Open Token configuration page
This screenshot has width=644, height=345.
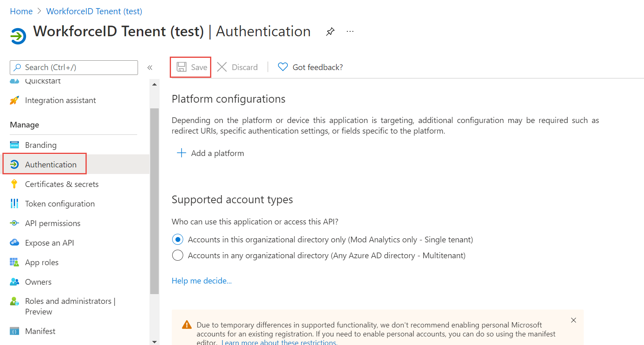[60, 204]
